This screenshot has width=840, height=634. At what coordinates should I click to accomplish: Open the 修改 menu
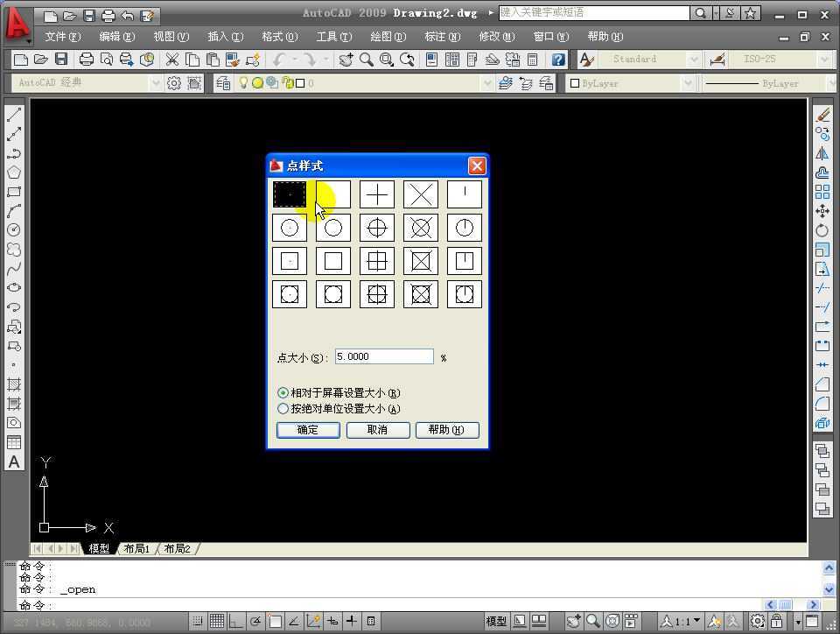click(x=497, y=37)
